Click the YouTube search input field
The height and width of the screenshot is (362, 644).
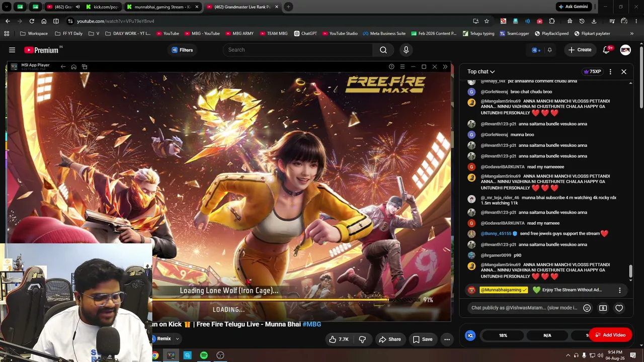tap(298, 50)
